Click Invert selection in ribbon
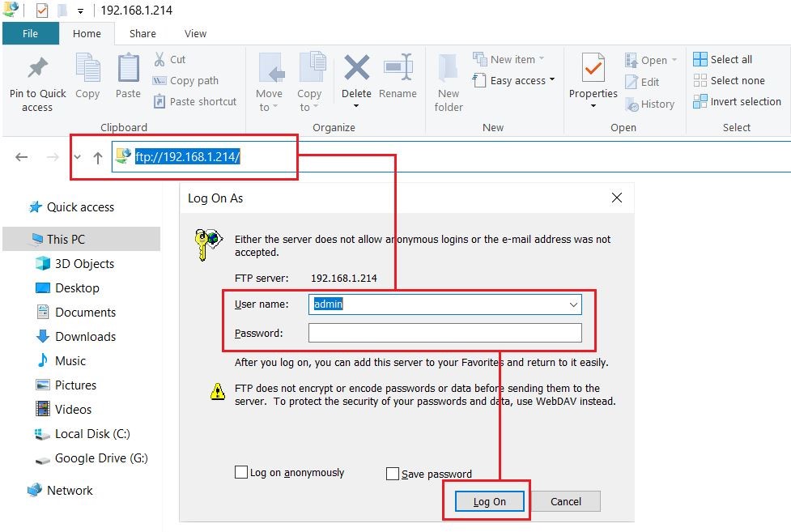This screenshot has width=791, height=532. pyautogui.click(x=737, y=101)
